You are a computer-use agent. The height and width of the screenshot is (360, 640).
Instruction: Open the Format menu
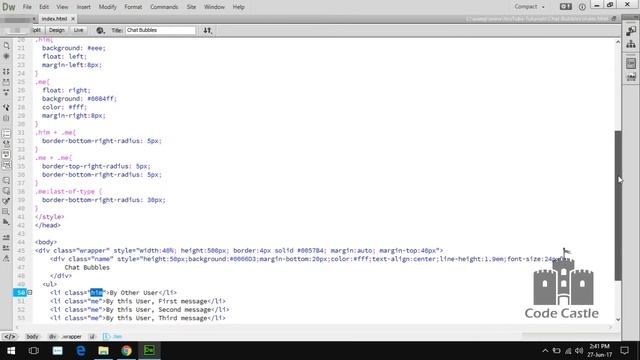point(133,7)
